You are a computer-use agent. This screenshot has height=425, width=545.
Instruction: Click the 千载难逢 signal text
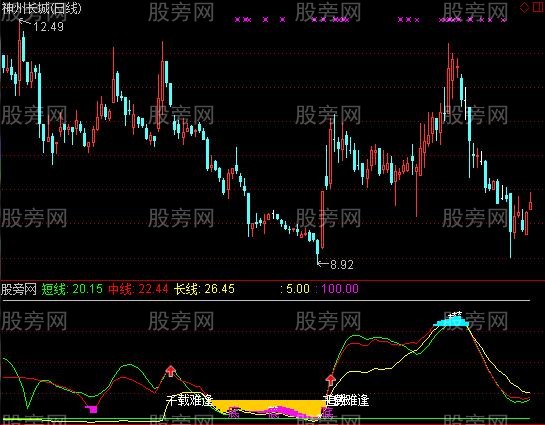[189, 401]
